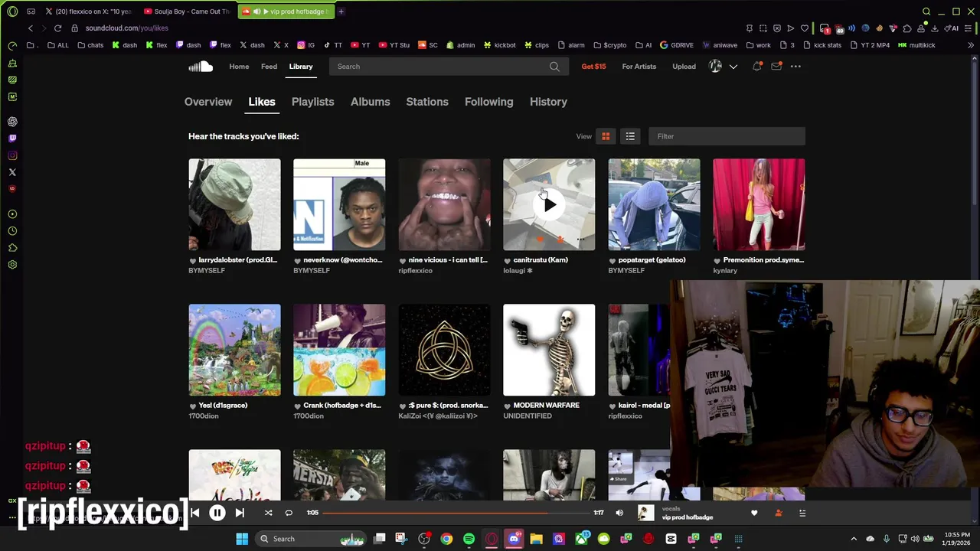This screenshot has width=980, height=551.
Task: Show hidden system tray icons
Action: coord(854,539)
